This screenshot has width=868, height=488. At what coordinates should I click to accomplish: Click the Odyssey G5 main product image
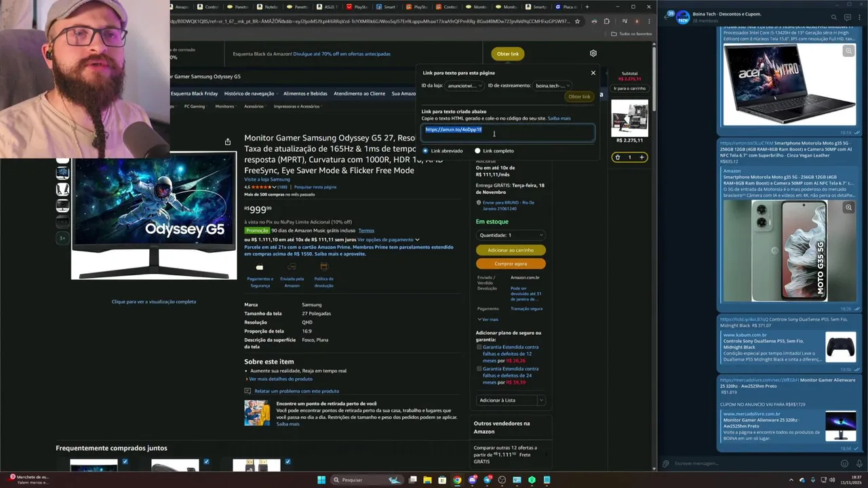(x=154, y=216)
